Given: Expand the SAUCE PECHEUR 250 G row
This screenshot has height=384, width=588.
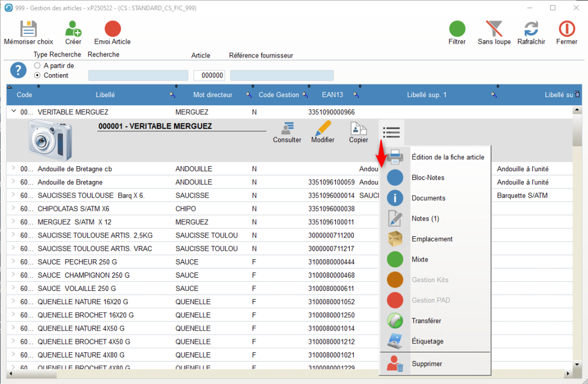Looking at the screenshot, I should (14, 262).
